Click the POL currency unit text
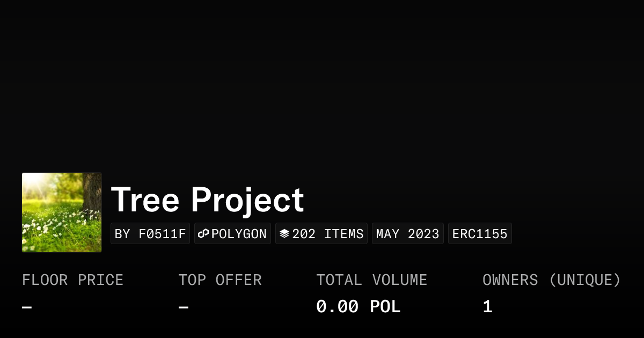 (385, 307)
